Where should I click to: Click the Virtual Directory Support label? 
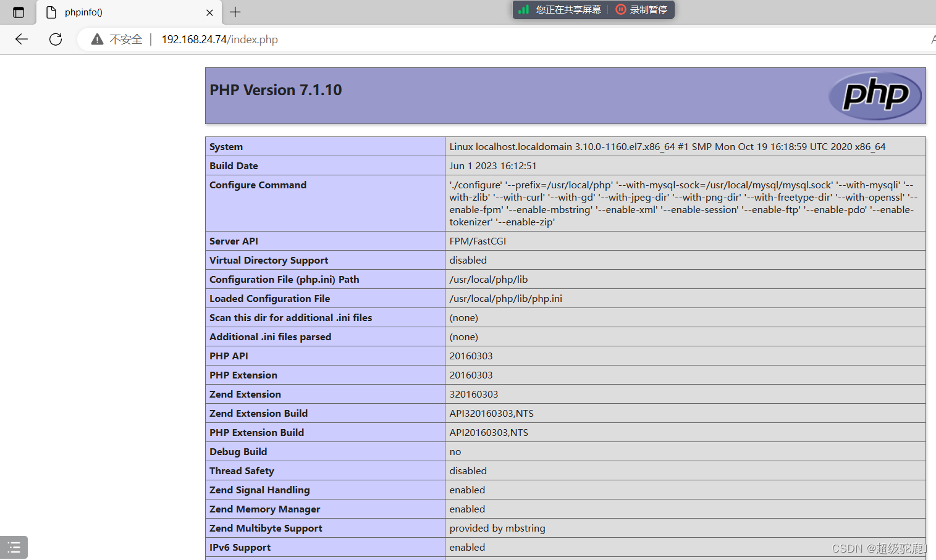[269, 261]
